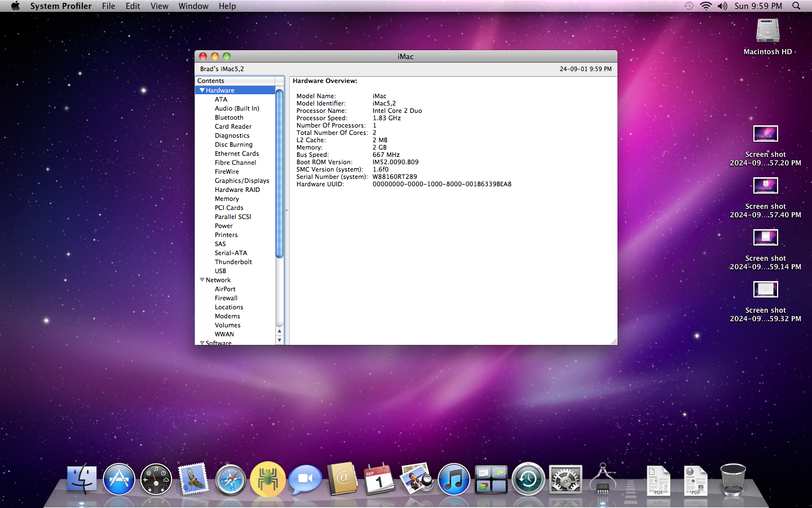Image resolution: width=812 pixels, height=508 pixels.
Task: Open the Apple menu
Action: coord(15,6)
